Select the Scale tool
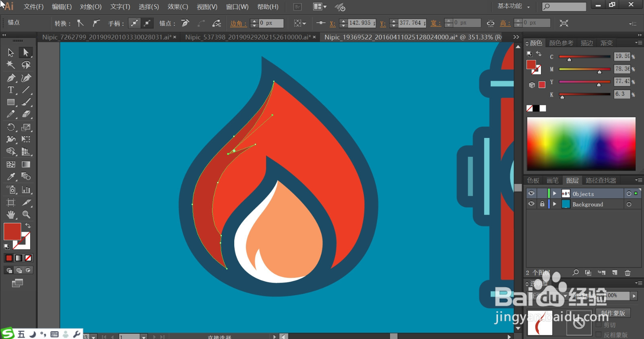Image resolution: width=644 pixels, height=339 pixels. pyautogui.click(x=26, y=127)
